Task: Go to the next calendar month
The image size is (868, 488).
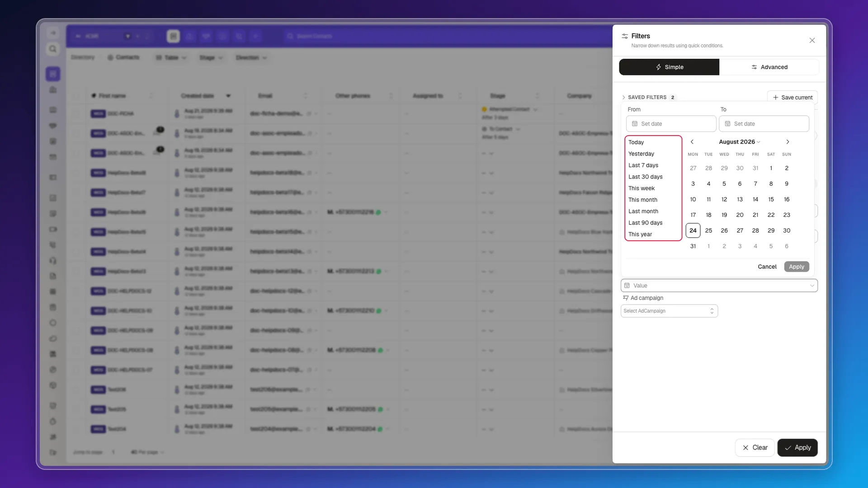Action: (788, 142)
